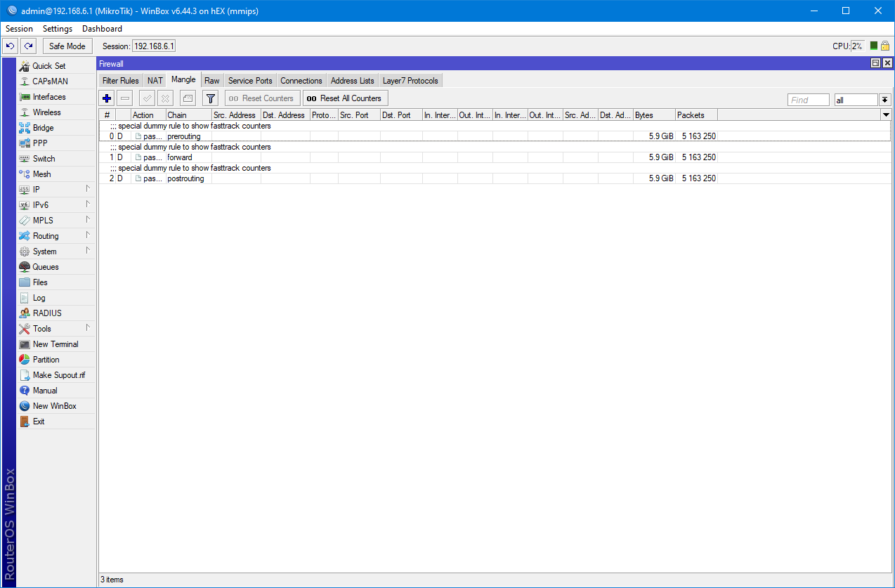Click Make Supout.rif in sidebar
Image resolution: width=895 pixels, height=588 pixels.
click(56, 375)
